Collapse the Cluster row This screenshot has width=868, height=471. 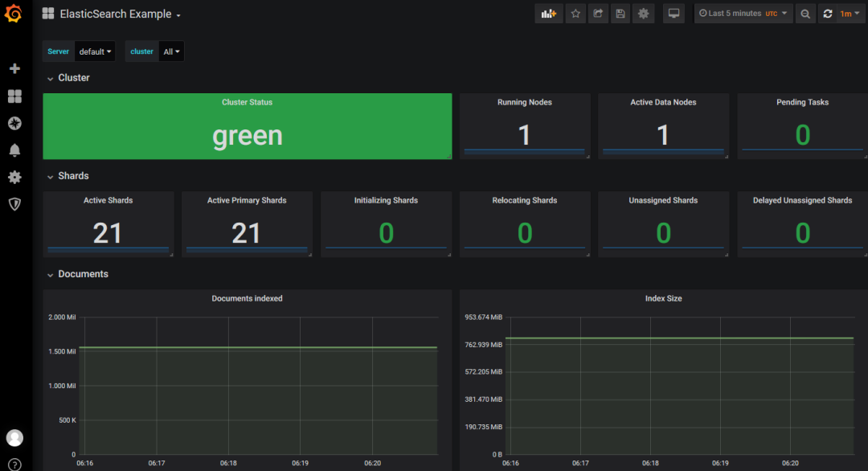pos(68,78)
